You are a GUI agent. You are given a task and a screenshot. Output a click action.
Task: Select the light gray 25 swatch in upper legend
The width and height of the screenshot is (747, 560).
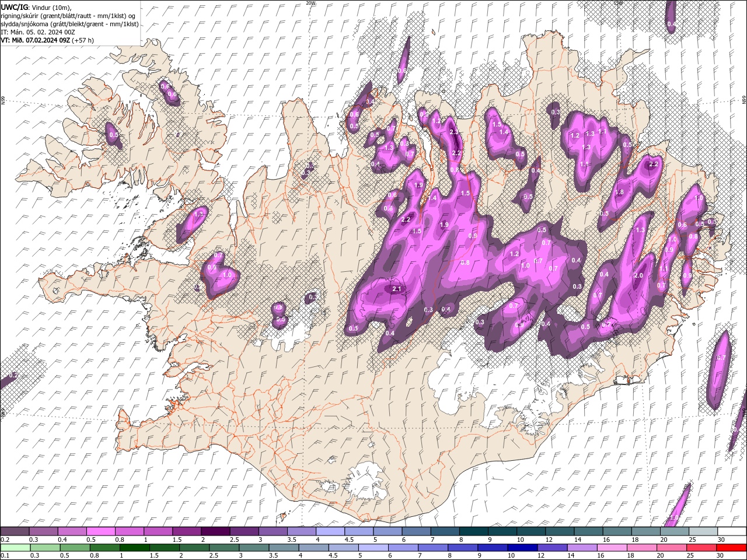[703, 531]
